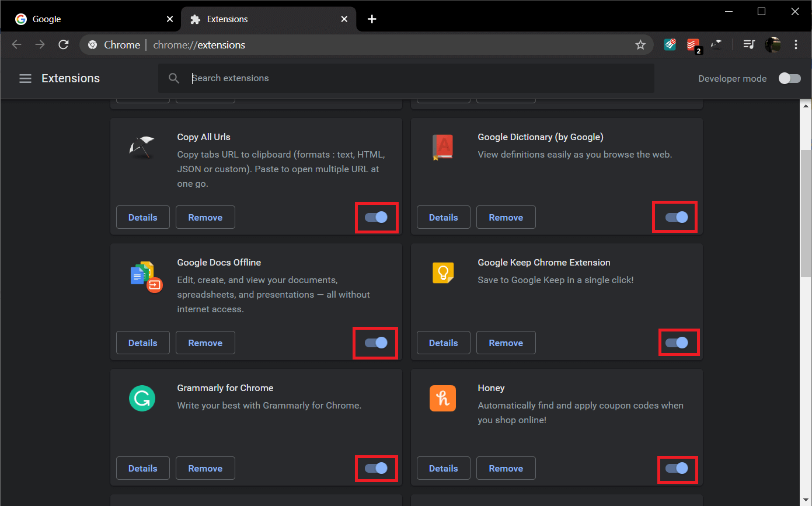Turn off the Honey extension
This screenshot has height=506, width=812.
(677, 468)
